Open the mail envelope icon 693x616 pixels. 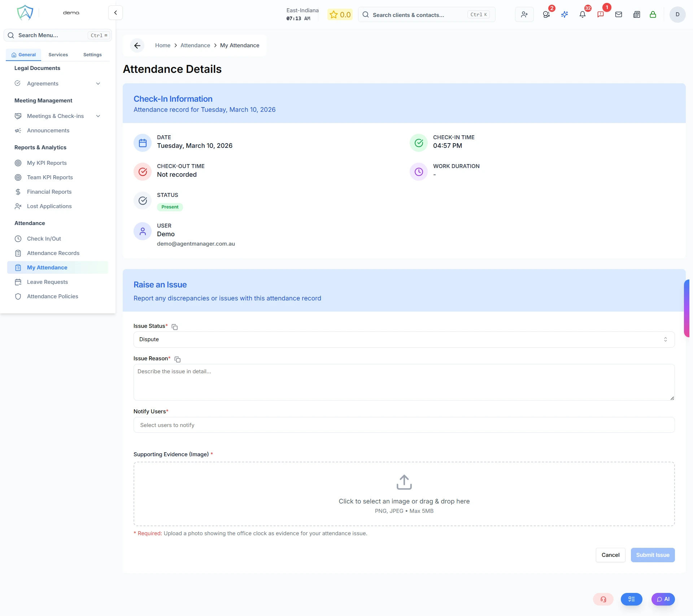click(x=619, y=14)
